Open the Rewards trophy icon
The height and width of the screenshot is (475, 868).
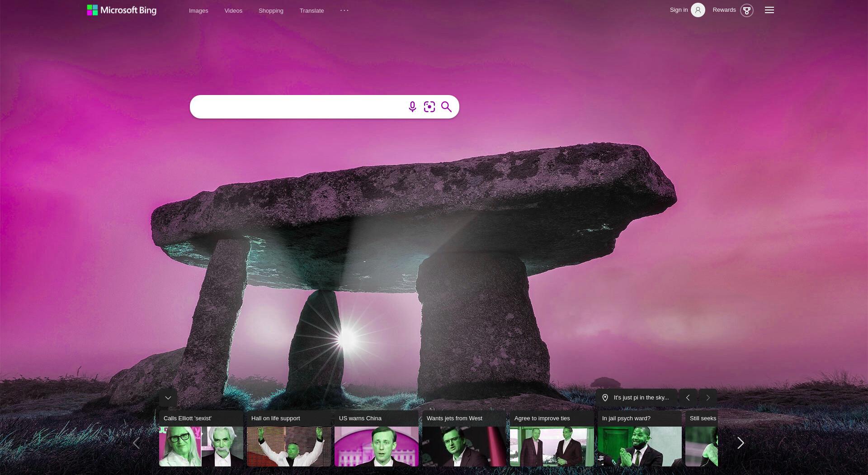tap(747, 10)
